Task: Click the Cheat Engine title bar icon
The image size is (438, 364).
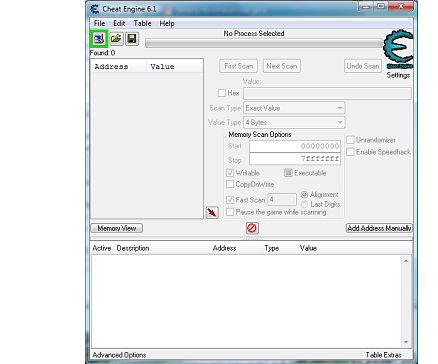Action: click(95, 9)
